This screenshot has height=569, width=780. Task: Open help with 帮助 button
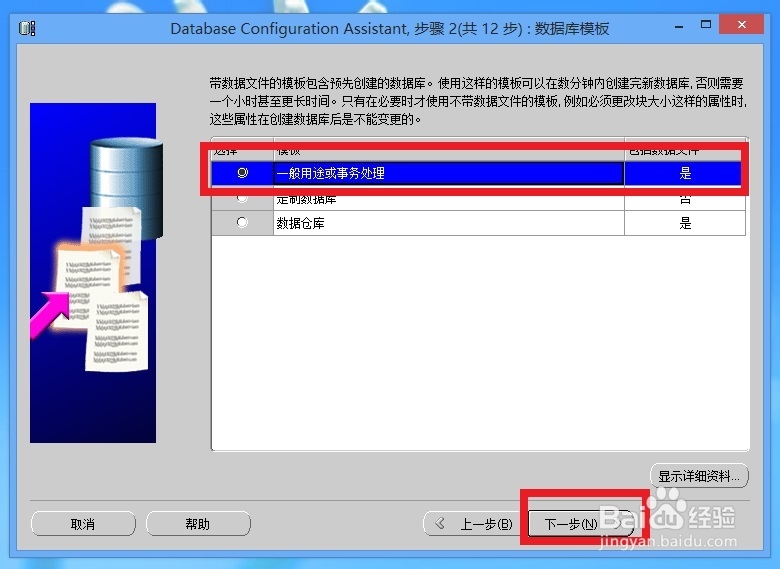[198, 524]
